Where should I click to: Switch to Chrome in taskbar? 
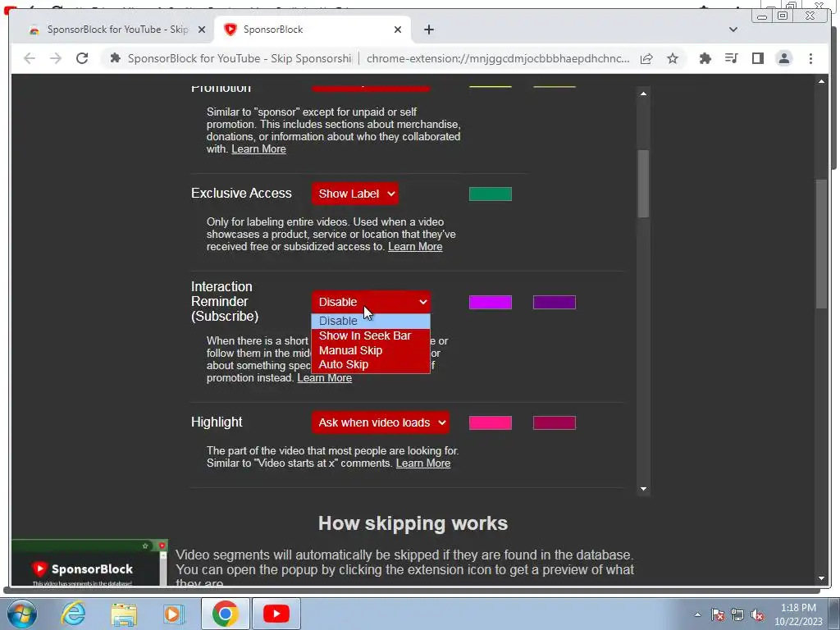pos(225,614)
